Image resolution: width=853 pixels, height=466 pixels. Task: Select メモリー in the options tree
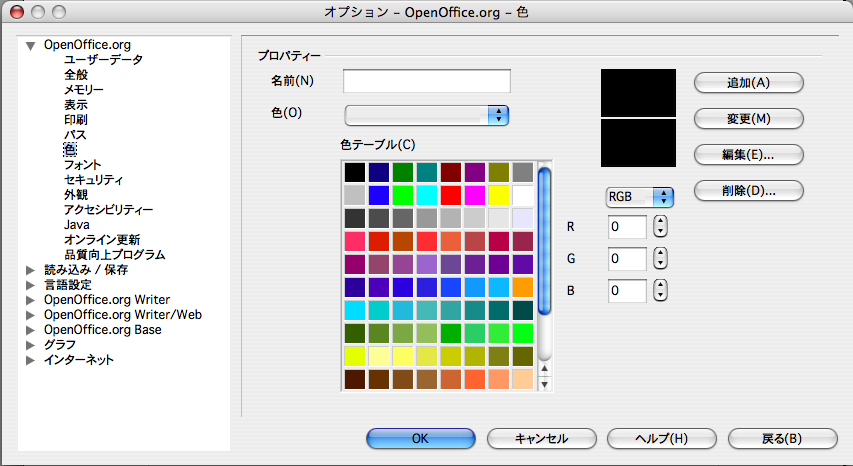[x=83, y=89]
